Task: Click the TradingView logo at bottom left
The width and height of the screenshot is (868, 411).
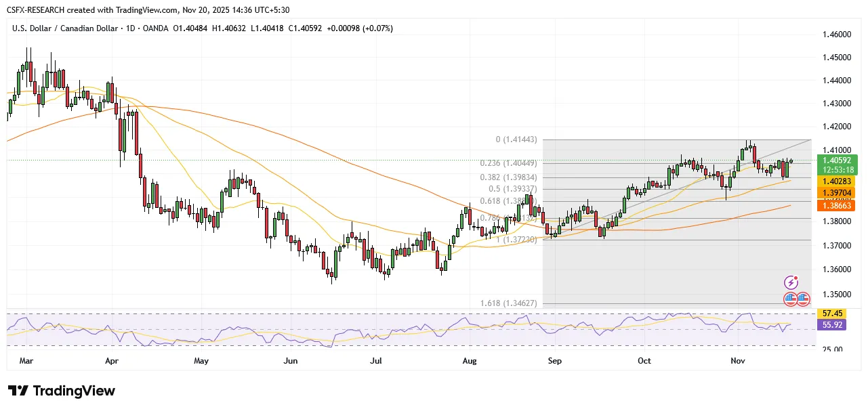Action: (62, 391)
